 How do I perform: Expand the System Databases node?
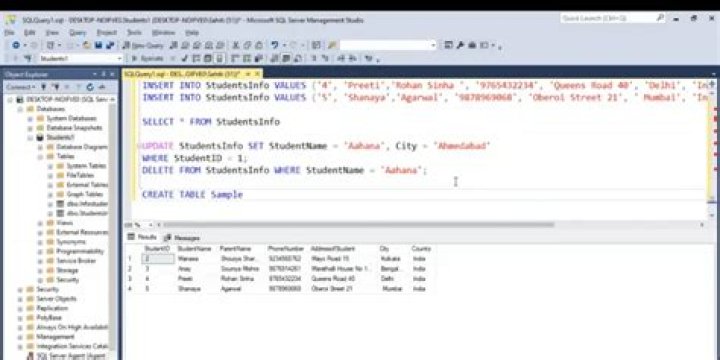point(30,118)
